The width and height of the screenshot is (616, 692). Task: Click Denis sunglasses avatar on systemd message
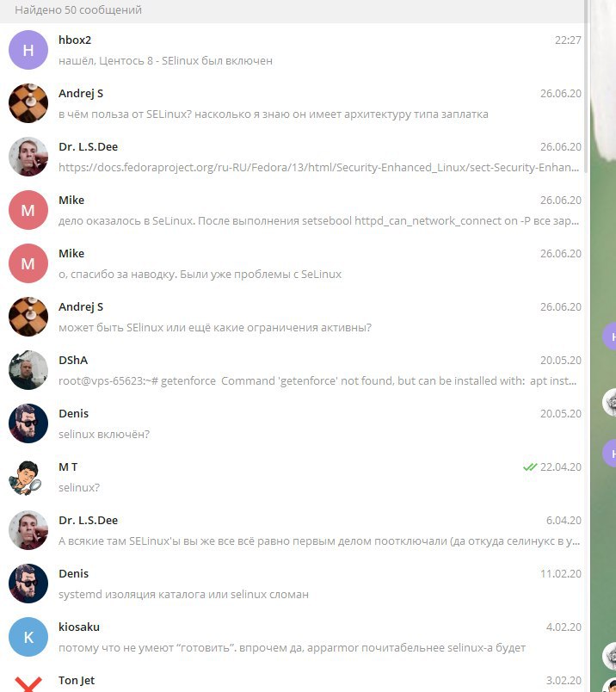(x=28, y=584)
